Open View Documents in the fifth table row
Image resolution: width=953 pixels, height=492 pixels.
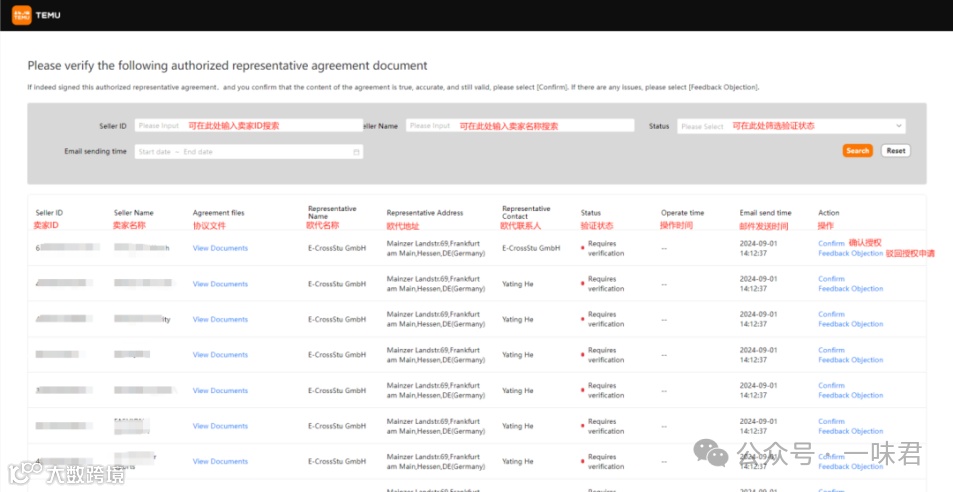click(x=220, y=390)
